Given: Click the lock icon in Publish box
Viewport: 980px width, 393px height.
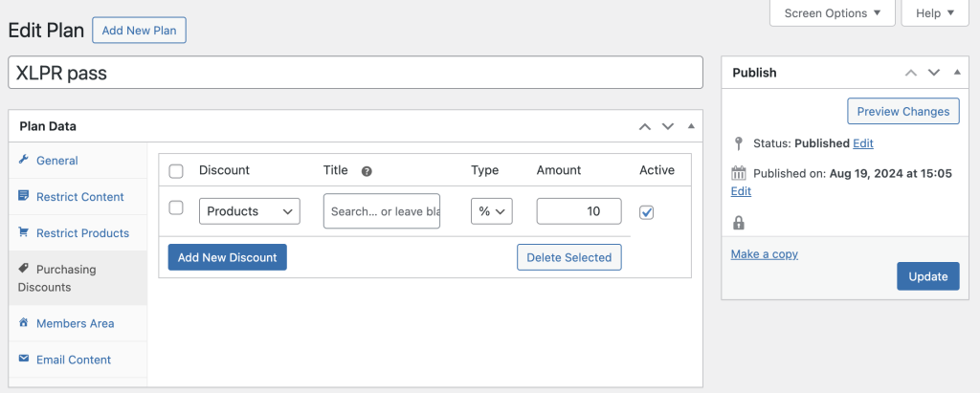Looking at the screenshot, I should [x=738, y=223].
